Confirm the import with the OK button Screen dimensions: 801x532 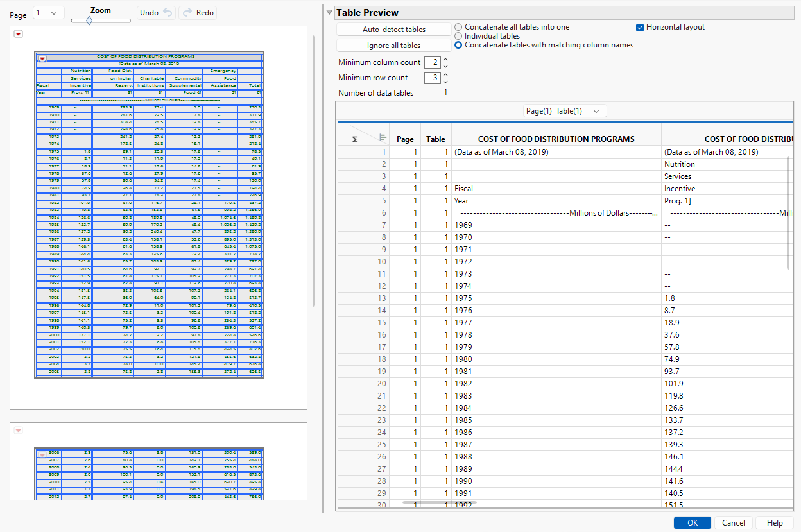point(692,522)
